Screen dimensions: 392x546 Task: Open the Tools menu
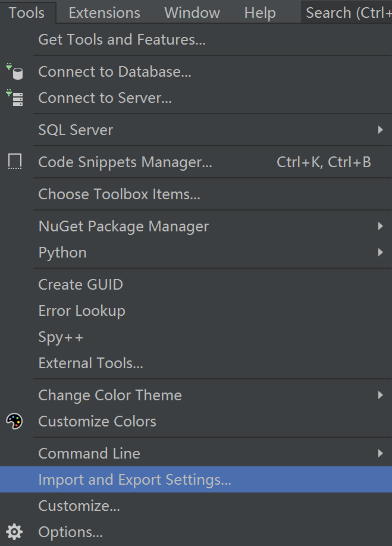(27, 13)
